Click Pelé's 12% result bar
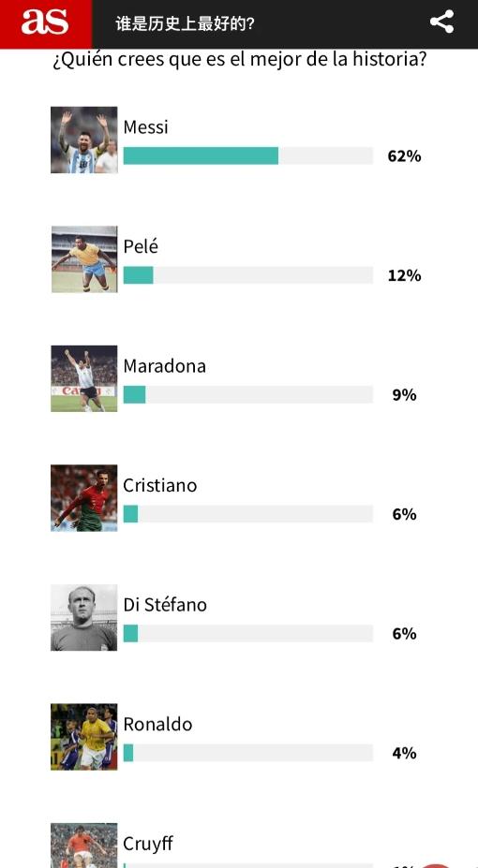 [248, 275]
